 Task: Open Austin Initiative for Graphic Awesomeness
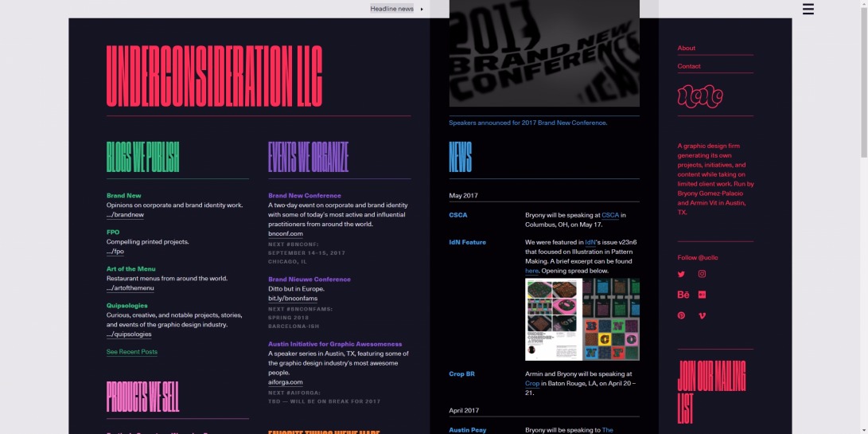pyautogui.click(x=335, y=344)
